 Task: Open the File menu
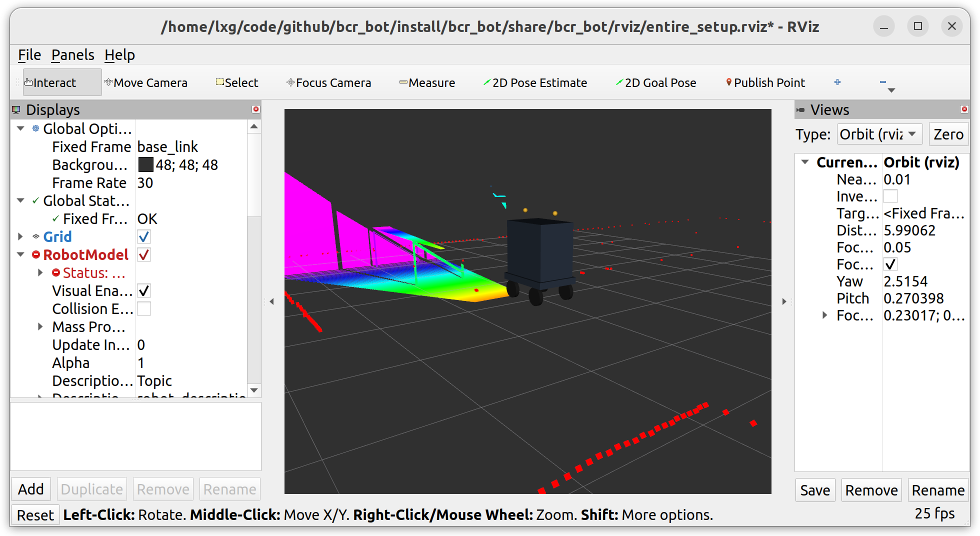pyautogui.click(x=29, y=54)
